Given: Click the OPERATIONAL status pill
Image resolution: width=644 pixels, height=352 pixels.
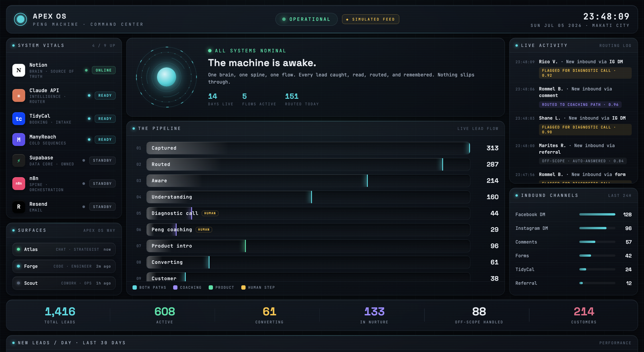Looking at the screenshot, I should pyautogui.click(x=306, y=19).
